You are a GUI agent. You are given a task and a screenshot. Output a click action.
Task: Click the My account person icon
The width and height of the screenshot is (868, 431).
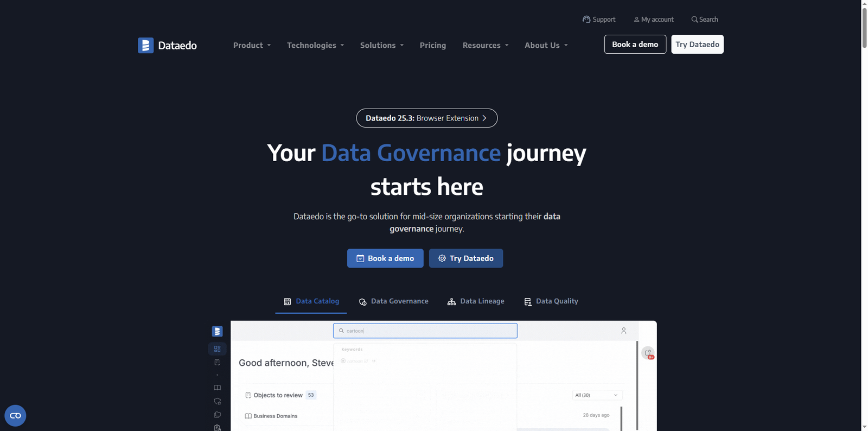coord(636,20)
